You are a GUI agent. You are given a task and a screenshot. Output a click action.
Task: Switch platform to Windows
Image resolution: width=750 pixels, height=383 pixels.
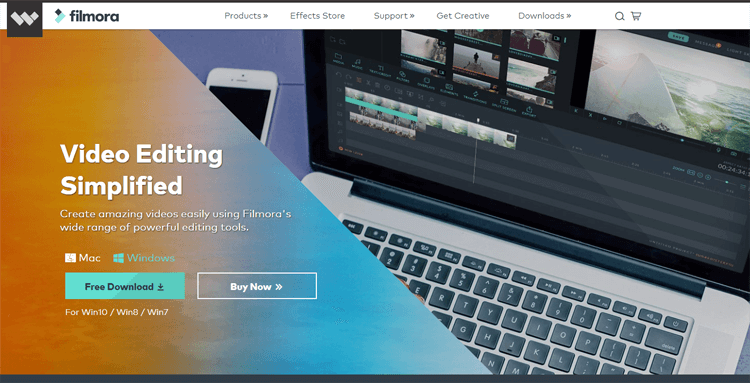(x=144, y=258)
